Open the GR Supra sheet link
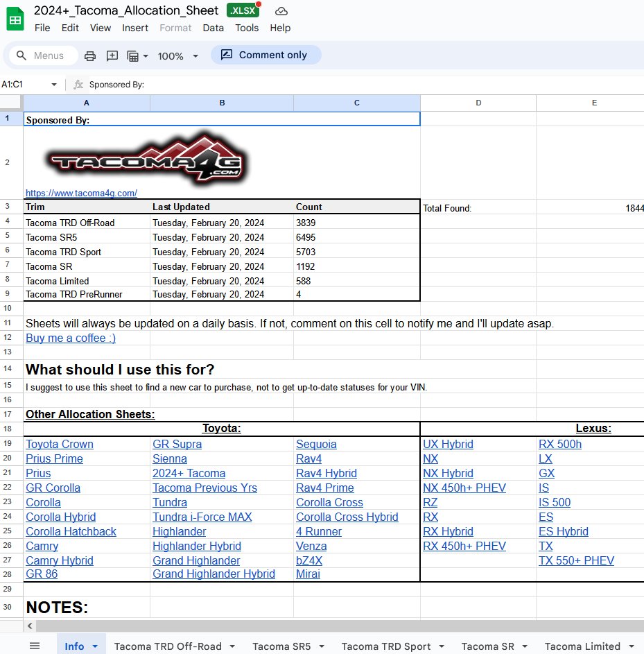This screenshot has height=654, width=644. point(177,444)
